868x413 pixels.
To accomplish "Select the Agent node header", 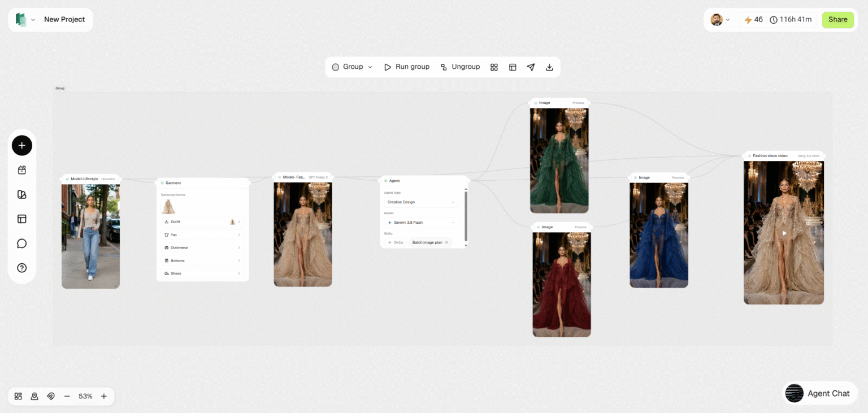I will (424, 180).
